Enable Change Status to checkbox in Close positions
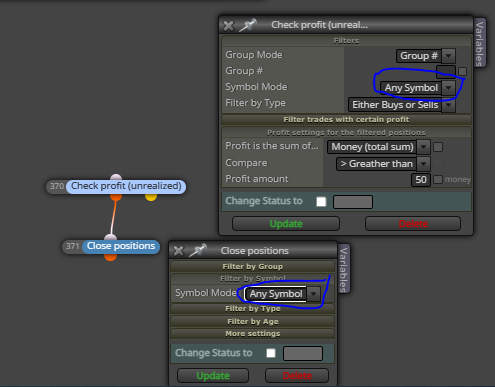The image size is (495, 387). 271,353
